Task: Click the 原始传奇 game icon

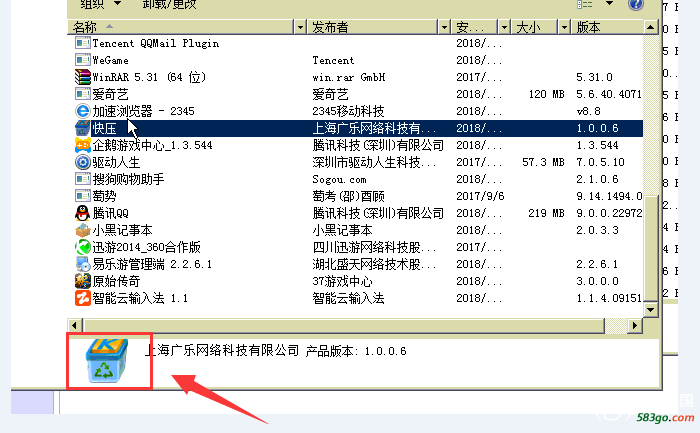Action: point(83,281)
